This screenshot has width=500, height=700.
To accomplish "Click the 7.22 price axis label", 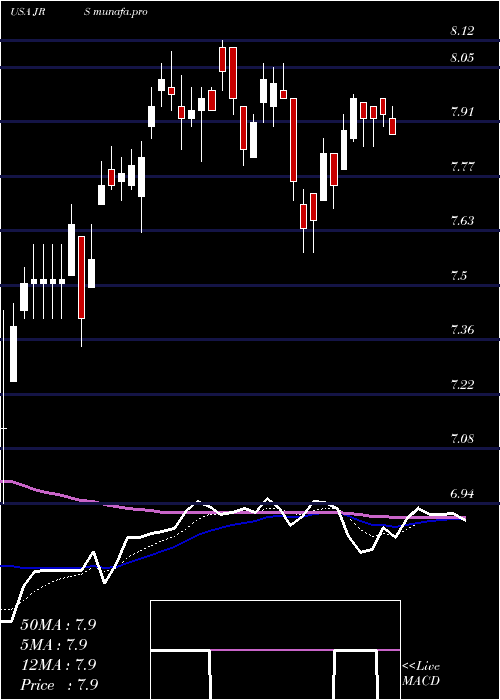I will pos(462,385).
